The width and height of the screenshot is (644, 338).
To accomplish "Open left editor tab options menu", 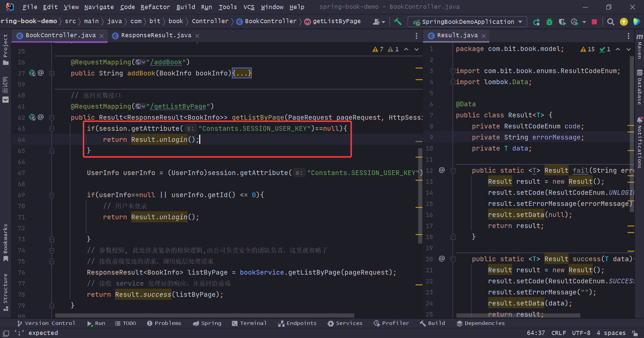I will pyautogui.click(x=417, y=36).
